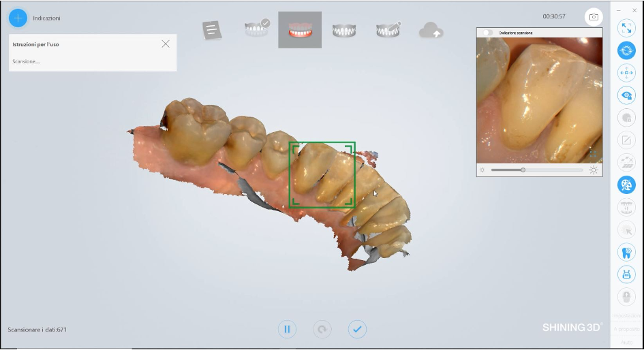Screen dimensions: 644x350
Task: Click the expand preview icon in camera view
Action: pyautogui.click(x=593, y=154)
